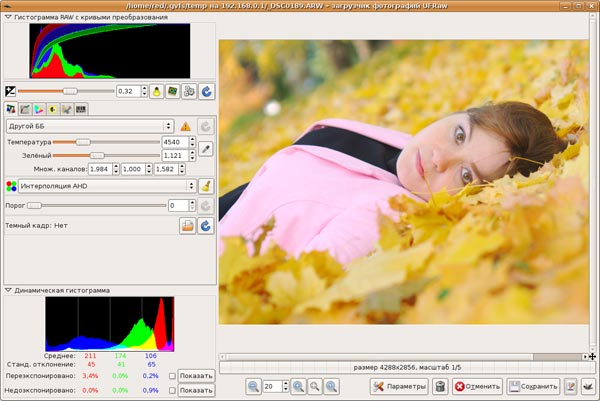The height and width of the screenshot is (401, 600).
Task: Toggle the underexposed (Недоэкспонировано) checkbox
Action: 173,391
